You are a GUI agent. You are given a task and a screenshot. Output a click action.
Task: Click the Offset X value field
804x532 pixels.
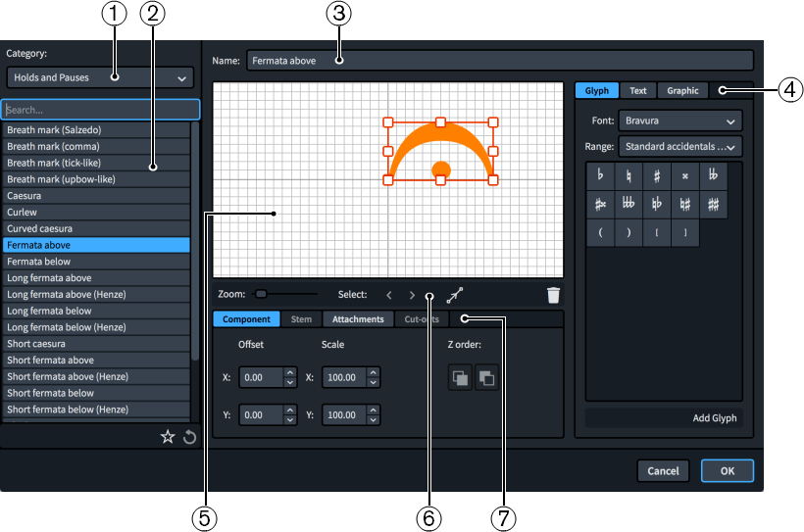(x=262, y=378)
